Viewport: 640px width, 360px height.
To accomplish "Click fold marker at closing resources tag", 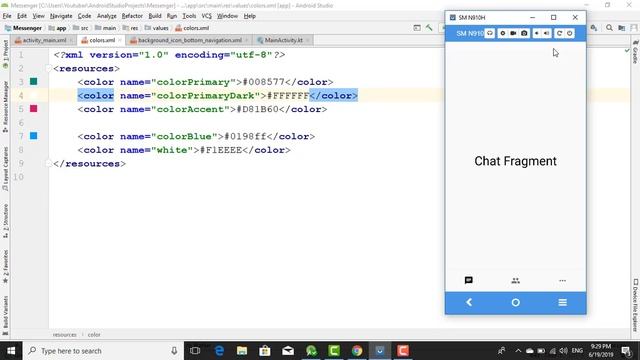I will click(x=49, y=164).
